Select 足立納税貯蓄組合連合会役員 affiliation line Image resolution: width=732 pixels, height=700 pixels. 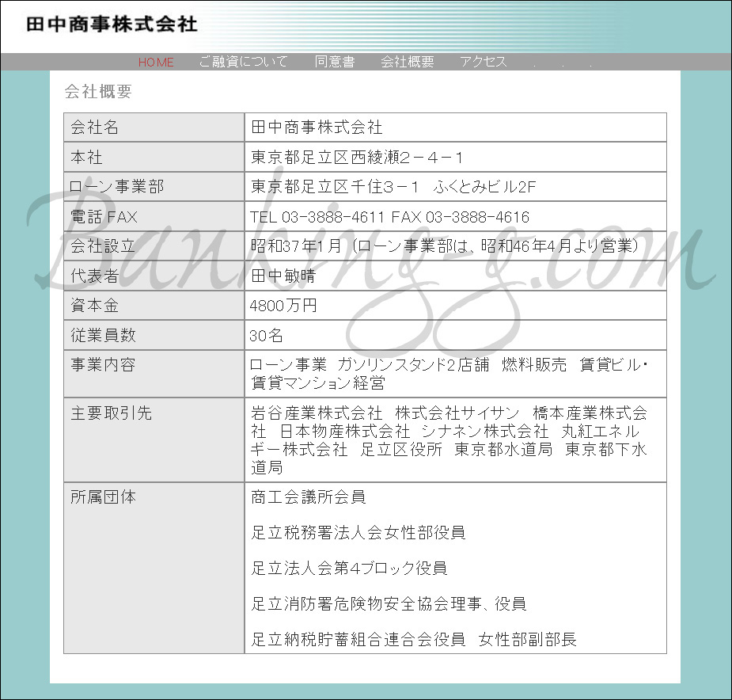coord(358,639)
